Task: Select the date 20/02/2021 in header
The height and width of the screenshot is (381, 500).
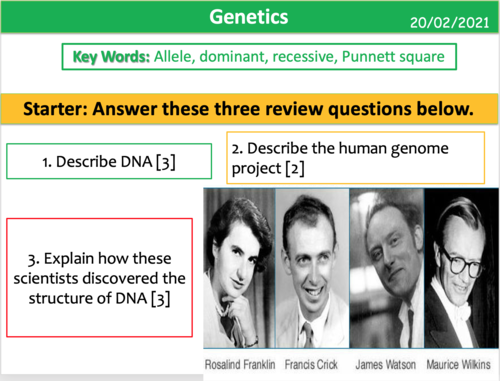Action: point(449,23)
